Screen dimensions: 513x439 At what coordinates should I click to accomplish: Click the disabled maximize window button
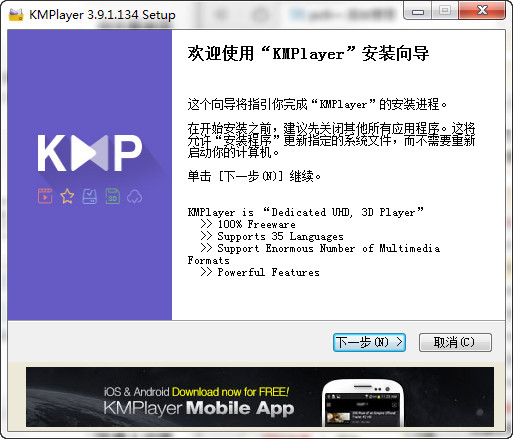click(445, 10)
